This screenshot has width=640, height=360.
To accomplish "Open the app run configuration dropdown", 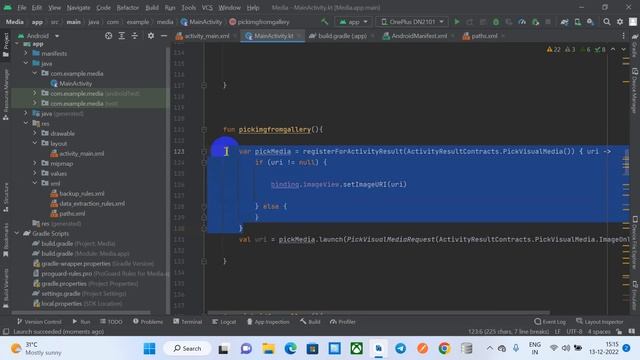I will (353, 22).
